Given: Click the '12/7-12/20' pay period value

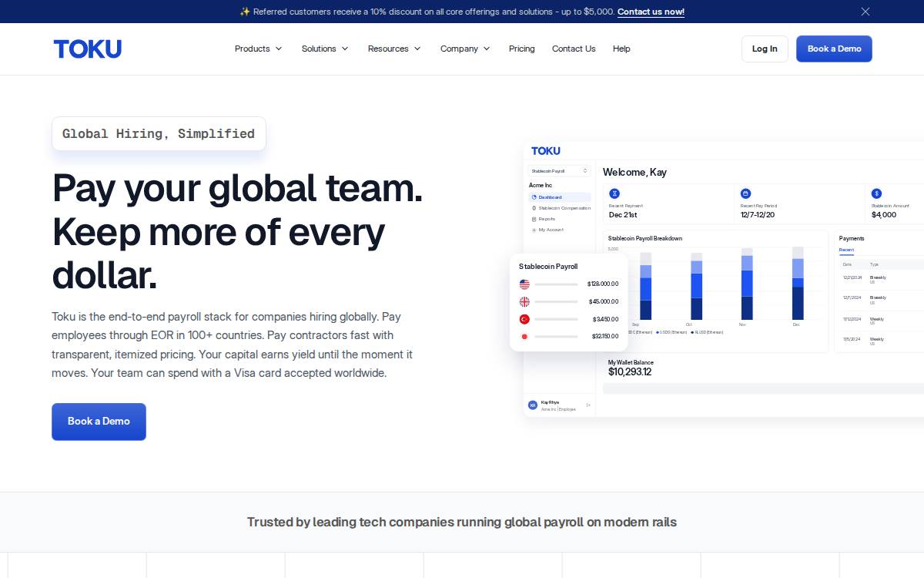Looking at the screenshot, I should (758, 215).
